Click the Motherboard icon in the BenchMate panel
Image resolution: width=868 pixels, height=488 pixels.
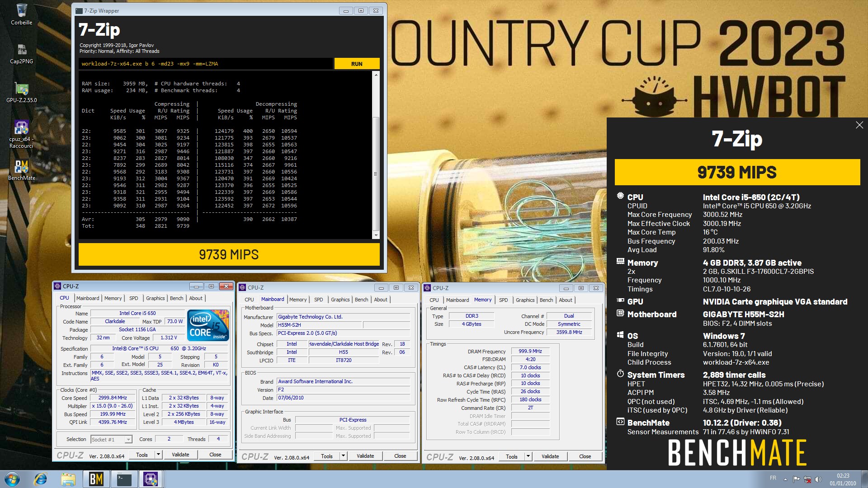620,313
